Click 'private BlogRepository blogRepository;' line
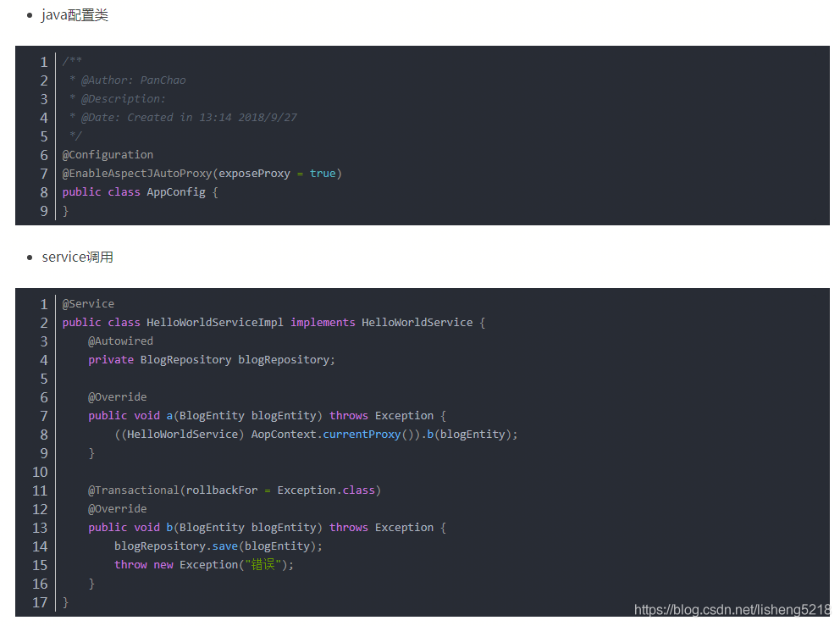The image size is (840, 626). pyautogui.click(x=212, y=360)
